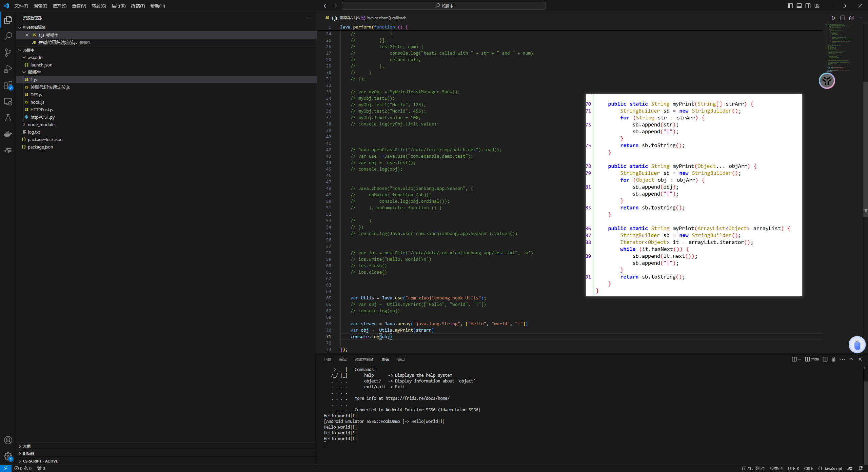Open the Extensions view
868x472 pixels.
point(8,85)
